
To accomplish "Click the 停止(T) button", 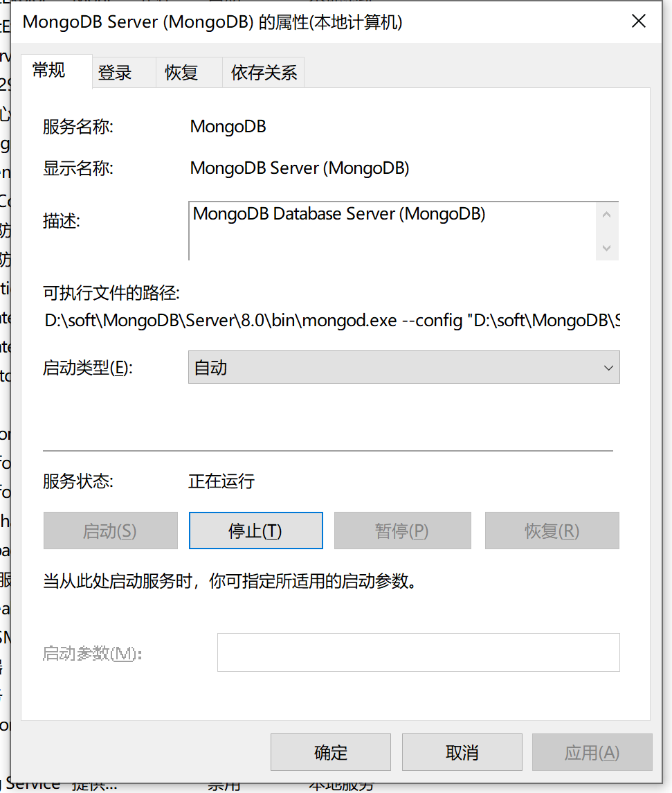I will point(255,531).
